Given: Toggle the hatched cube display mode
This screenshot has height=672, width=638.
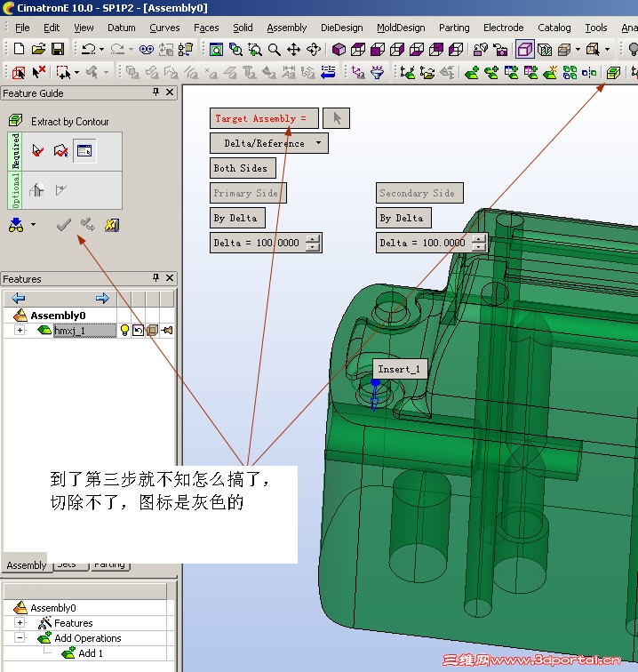Looking at the screenshot, I should [x=545, y=50].
